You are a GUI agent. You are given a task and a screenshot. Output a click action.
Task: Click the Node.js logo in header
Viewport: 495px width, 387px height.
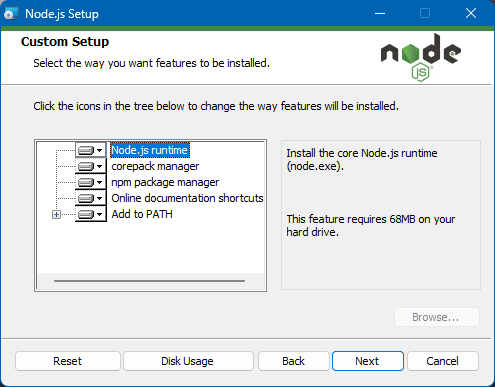pos(421,57)
